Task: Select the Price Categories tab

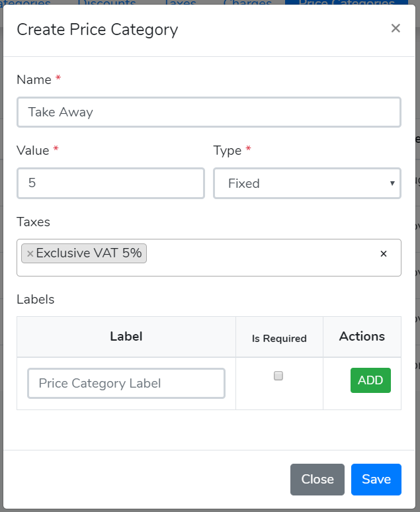Action: coord(346,3)
